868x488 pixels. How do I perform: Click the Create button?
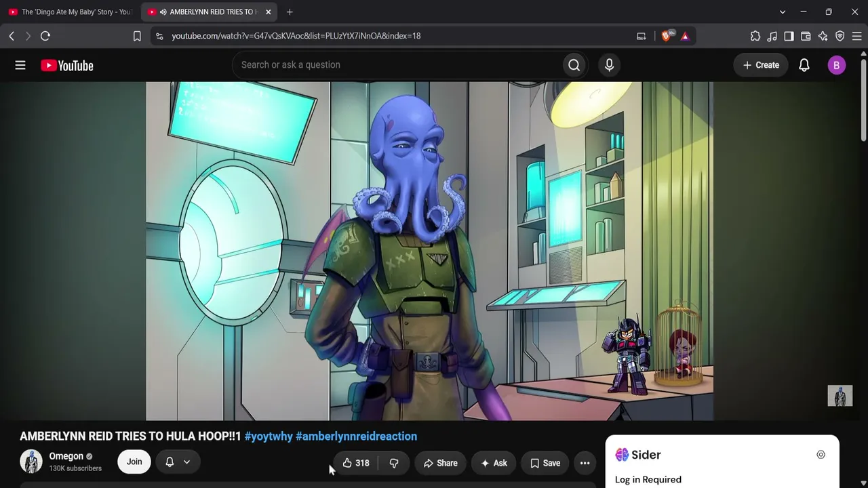pos(761,65)
